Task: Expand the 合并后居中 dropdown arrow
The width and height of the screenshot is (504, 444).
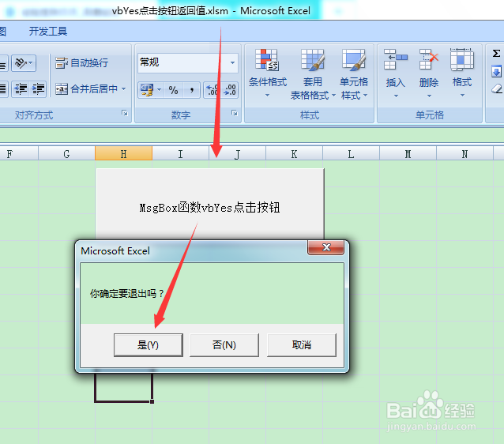Action: 124,88
